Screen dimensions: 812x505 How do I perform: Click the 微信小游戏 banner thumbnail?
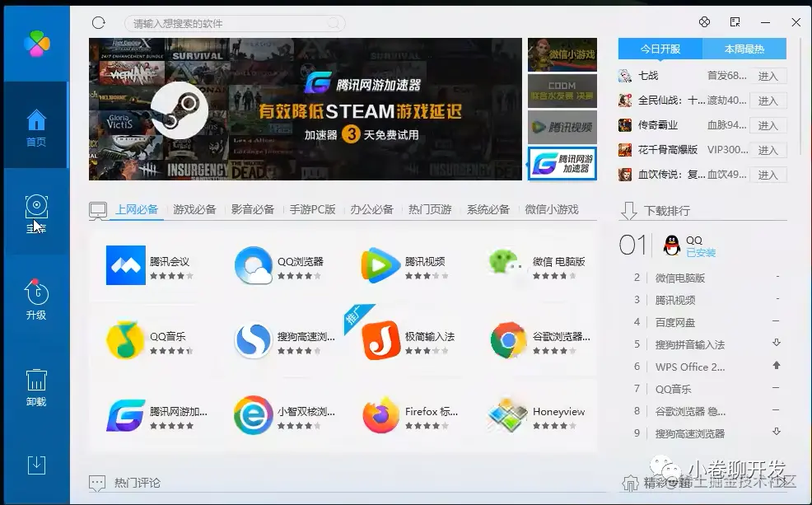[x=562, y=54]
